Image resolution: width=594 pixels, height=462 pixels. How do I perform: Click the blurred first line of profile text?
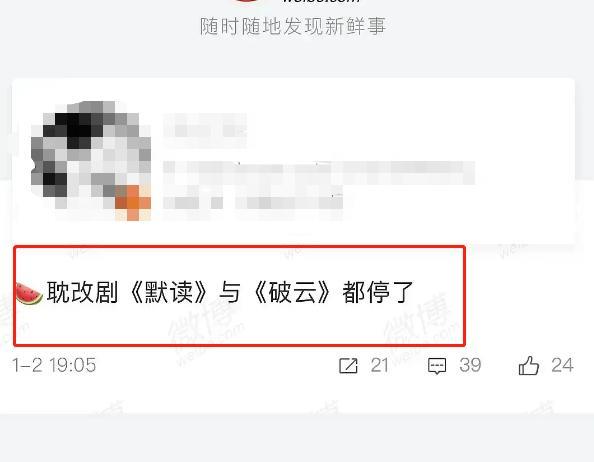pos(319,173)
